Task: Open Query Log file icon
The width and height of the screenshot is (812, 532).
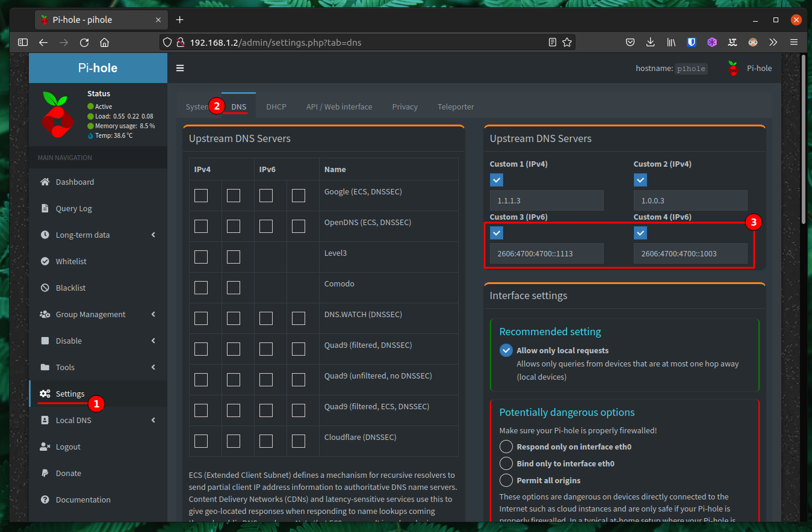Action: (x=45, y=208)
